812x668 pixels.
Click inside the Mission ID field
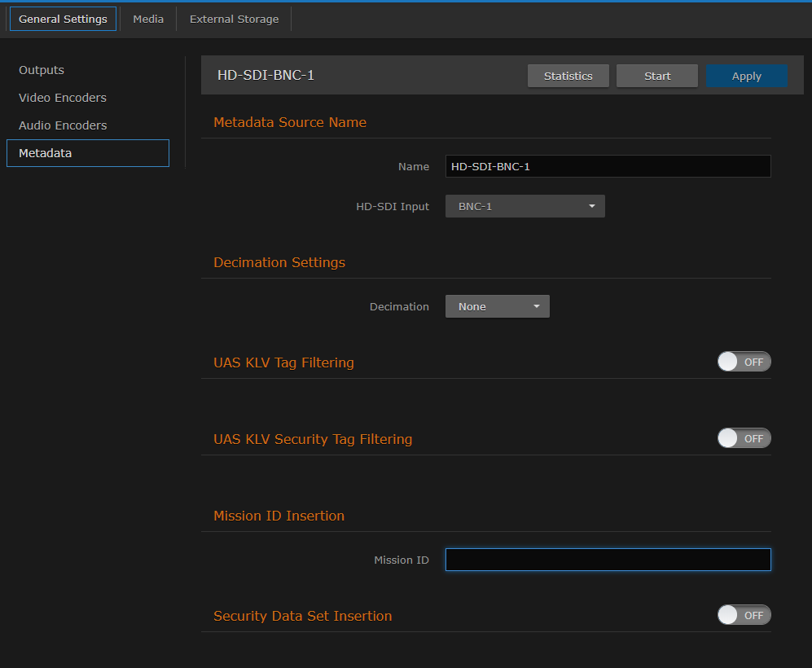point(608,560)
